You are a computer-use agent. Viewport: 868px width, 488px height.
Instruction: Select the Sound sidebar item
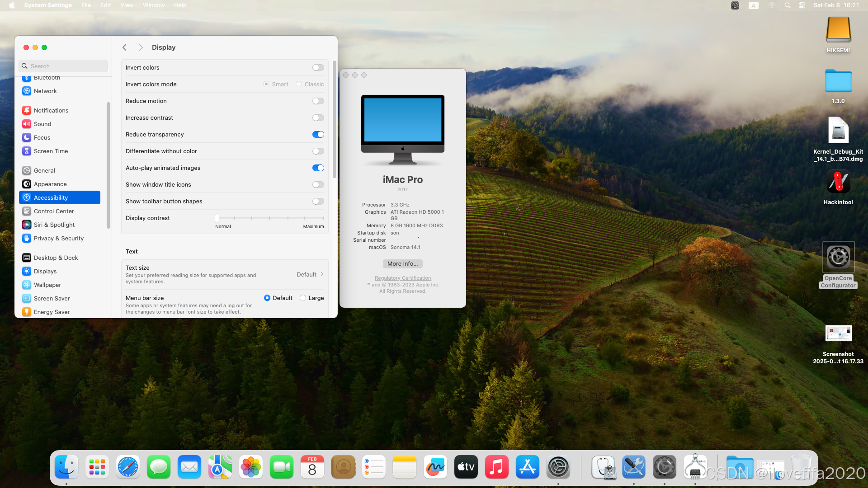pyautogui.click(x=42, y=124)
